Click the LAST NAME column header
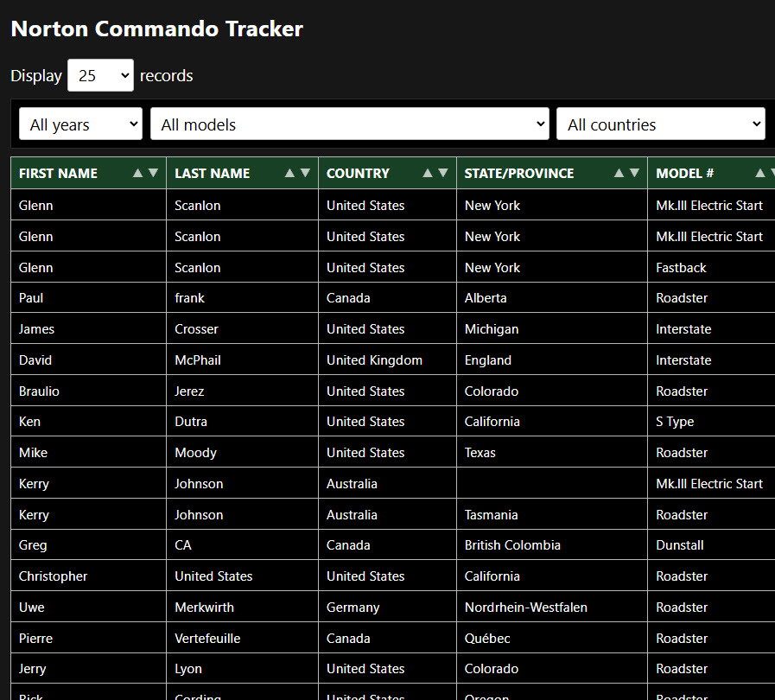This screenshot has height=700, width=775. pos(242,173)
